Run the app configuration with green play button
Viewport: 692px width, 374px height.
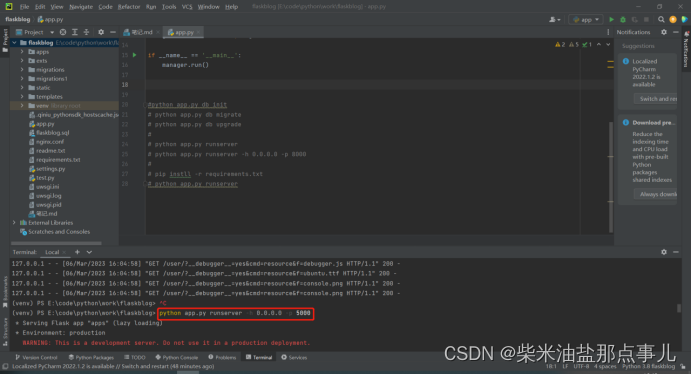tap(611, 19)
